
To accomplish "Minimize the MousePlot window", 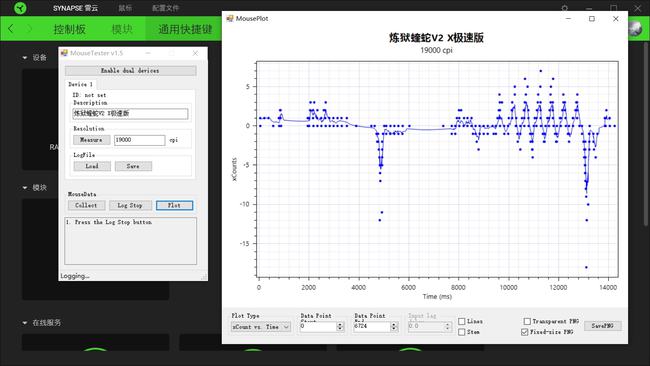I will pyautogui.click(x=568, y=19).
